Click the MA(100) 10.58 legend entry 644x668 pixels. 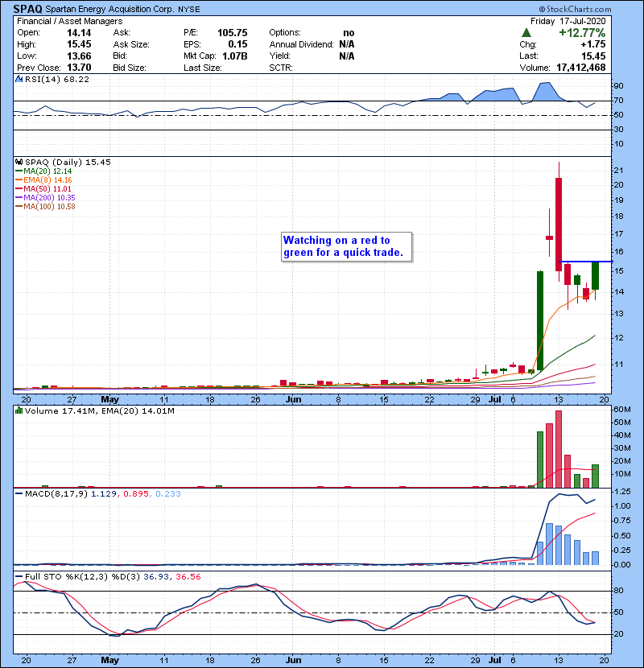click(x=45, y=207)
